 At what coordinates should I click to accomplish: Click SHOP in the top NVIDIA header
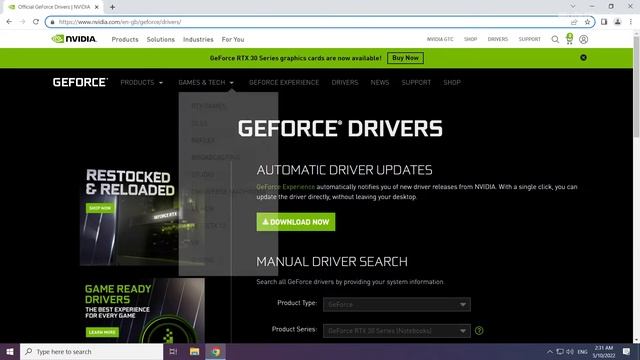coord(470,39)
